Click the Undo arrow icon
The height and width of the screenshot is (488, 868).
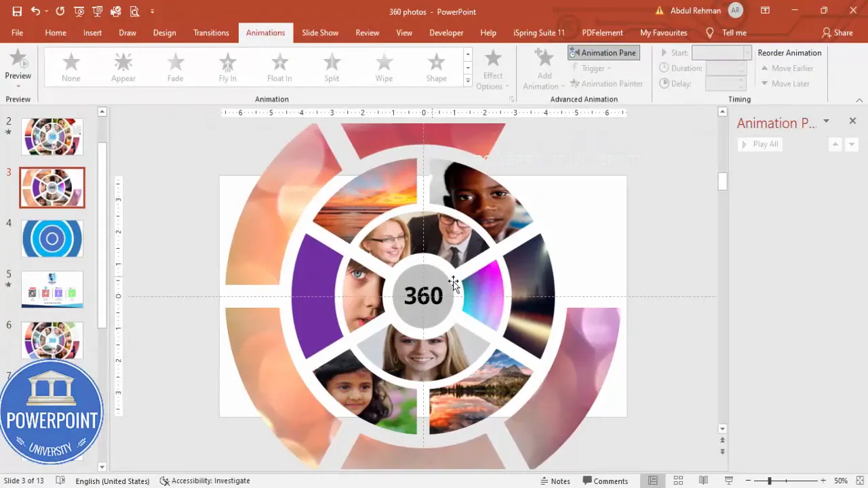pos(35,12)
